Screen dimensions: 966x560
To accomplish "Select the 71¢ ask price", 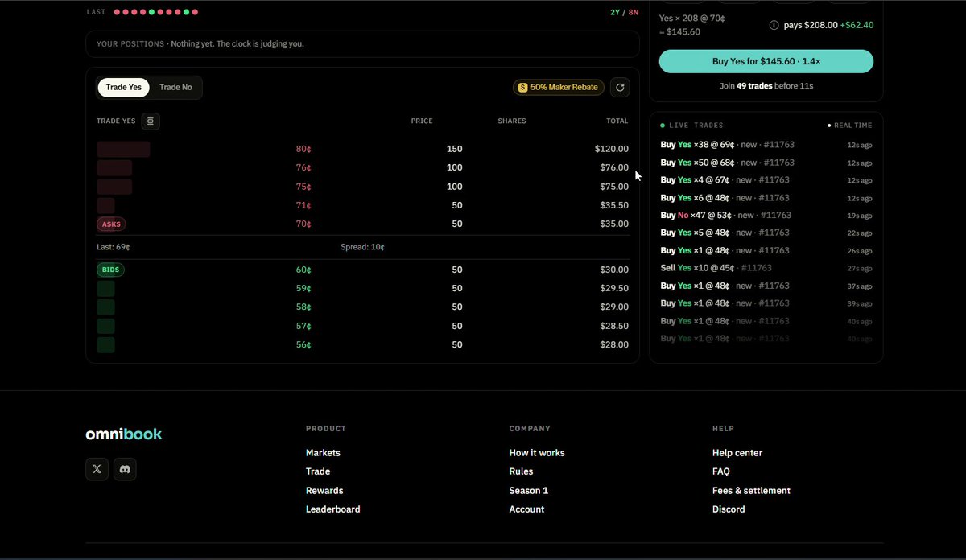I will click(303, 205).
